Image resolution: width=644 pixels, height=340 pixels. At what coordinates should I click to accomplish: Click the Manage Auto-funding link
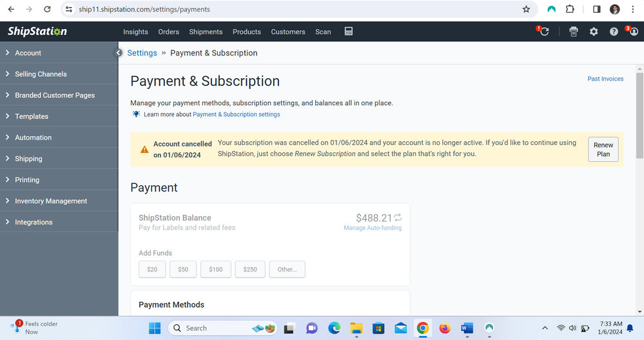(373, 228)
